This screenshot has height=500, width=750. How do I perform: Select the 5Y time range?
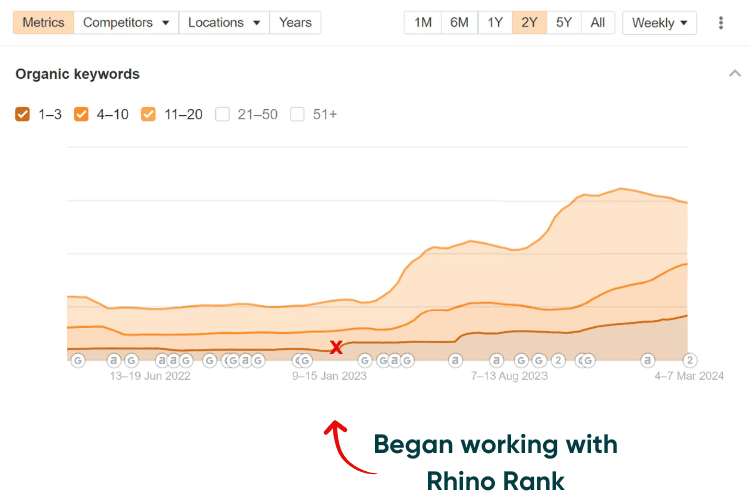pos(564,22)
